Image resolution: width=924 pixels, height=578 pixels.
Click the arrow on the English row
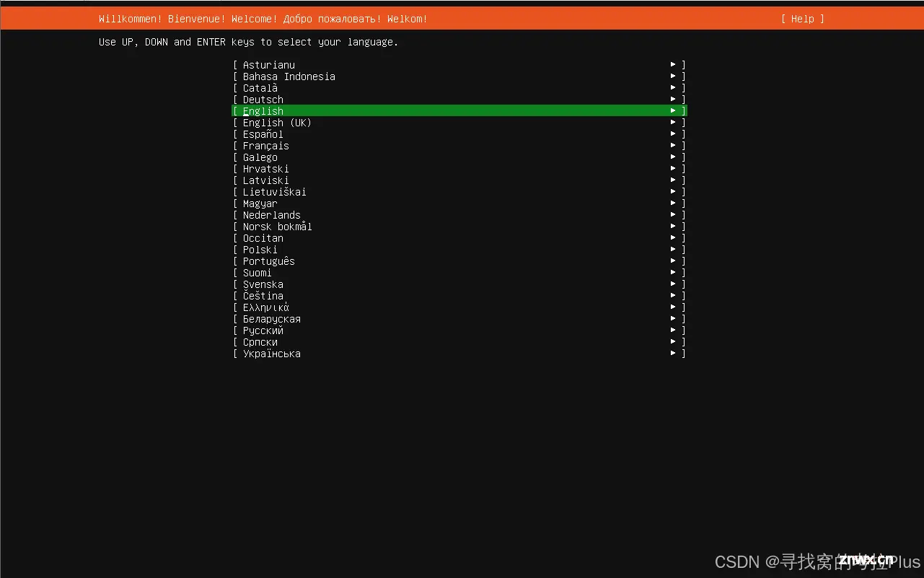[x=673, y=111]
